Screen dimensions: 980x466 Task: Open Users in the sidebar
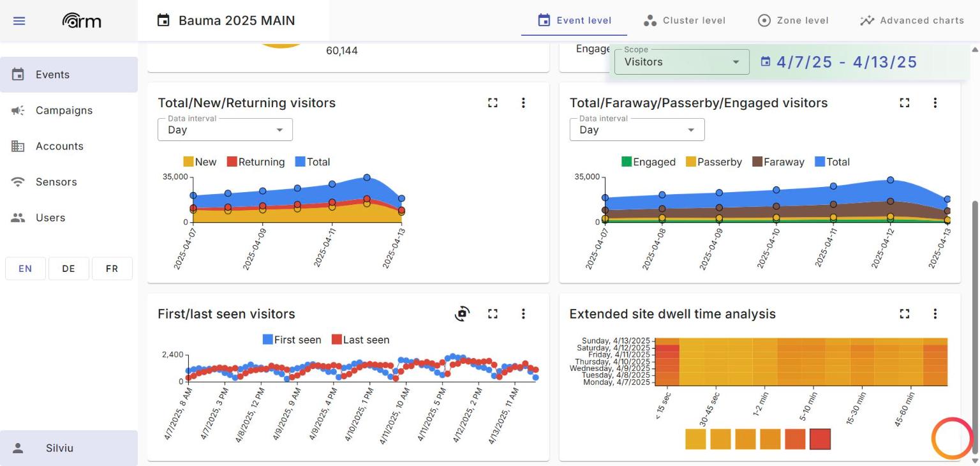69,218
